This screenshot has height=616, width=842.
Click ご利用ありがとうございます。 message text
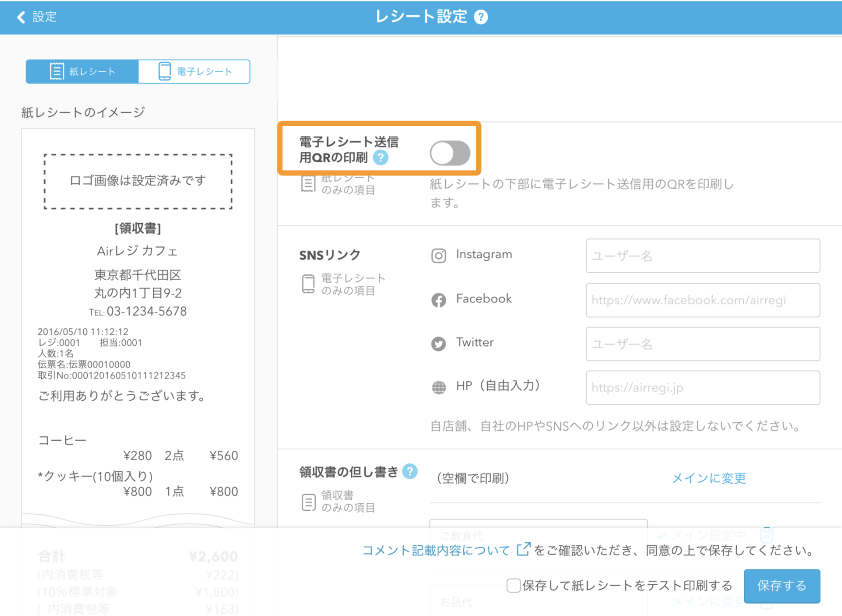click(x=122, y=396)
